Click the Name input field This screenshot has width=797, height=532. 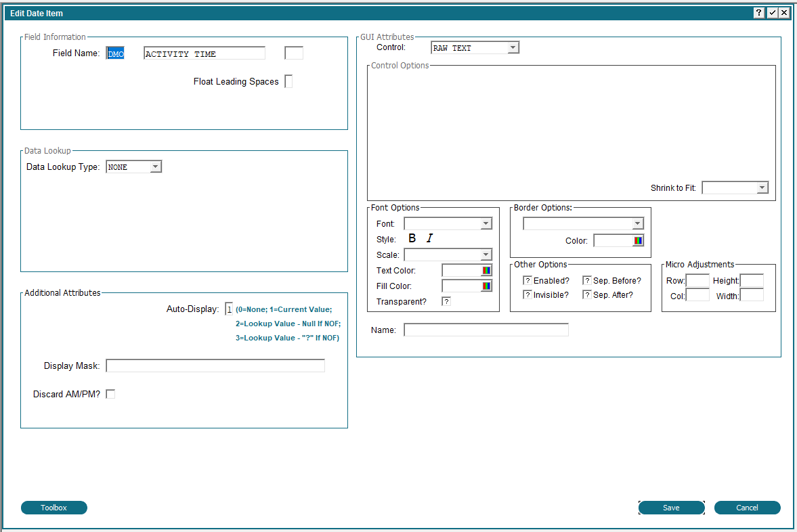tap(486, 330)
